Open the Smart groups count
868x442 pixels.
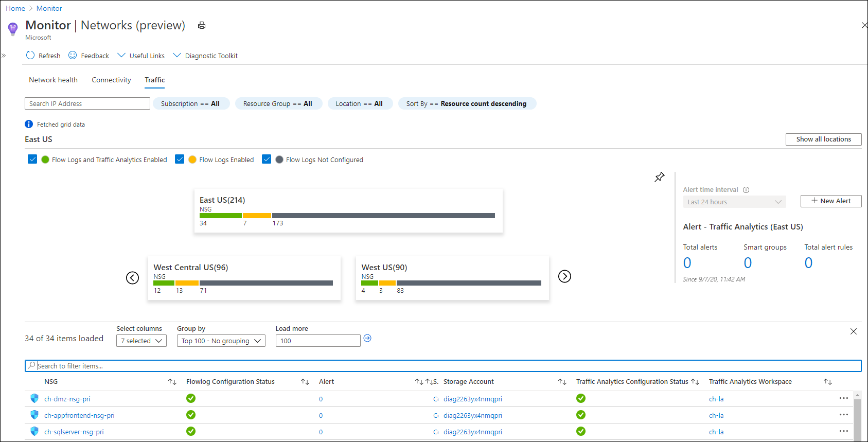748,263
